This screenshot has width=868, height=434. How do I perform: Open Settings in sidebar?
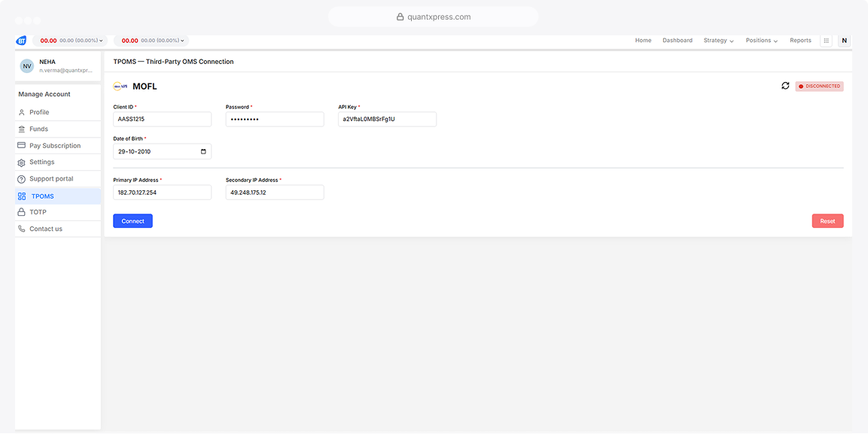57,162
